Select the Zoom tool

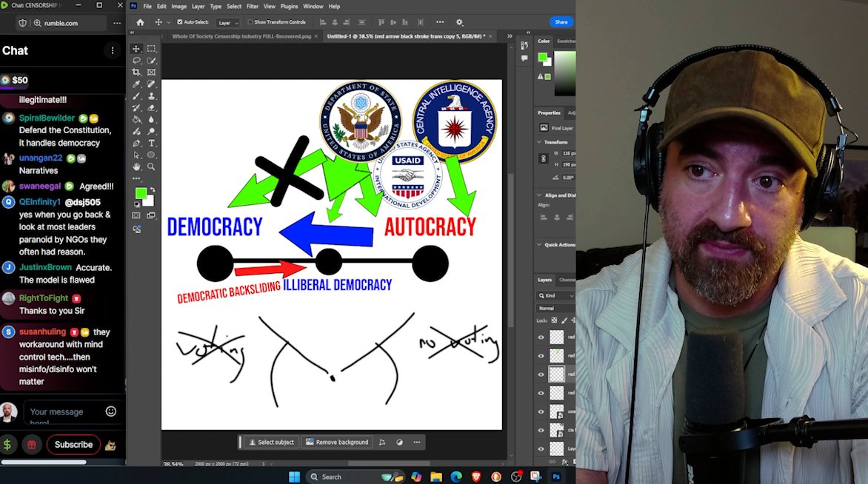151,167
